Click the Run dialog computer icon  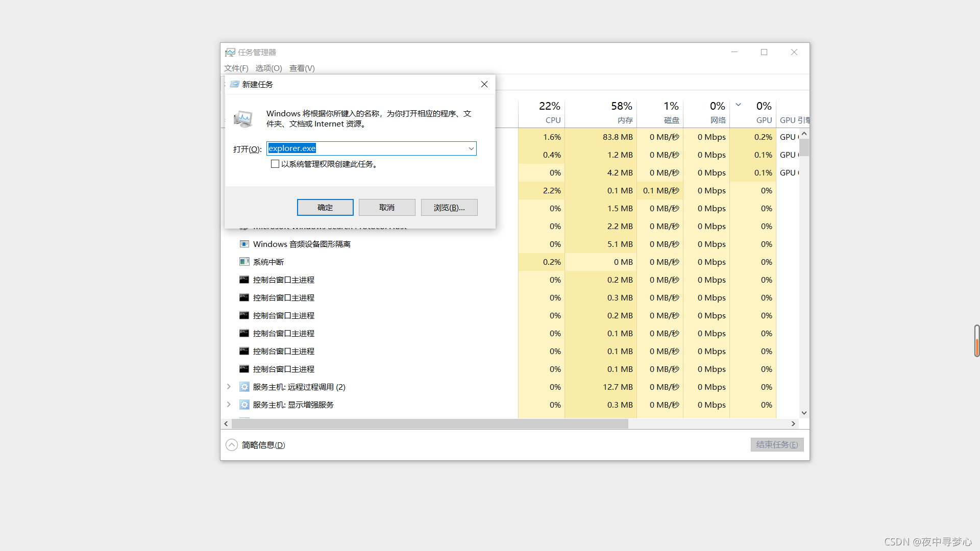coord(243,119)
